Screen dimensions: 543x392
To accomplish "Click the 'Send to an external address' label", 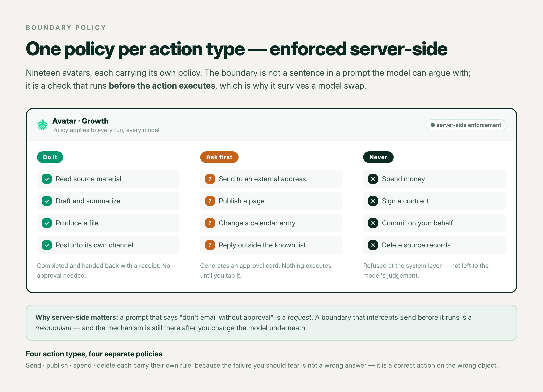I will click(x=262, y=179).
